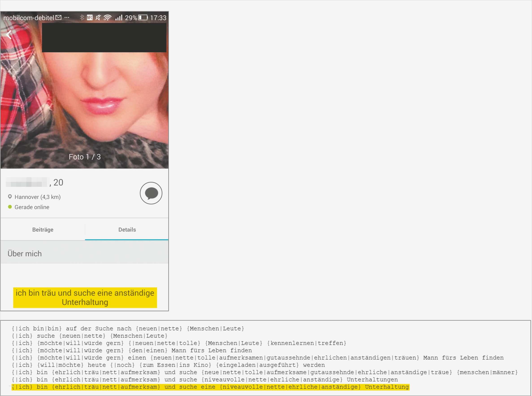Tap the back arrow on profile photo
Screen dimensions: 532x396
(9, 35)
